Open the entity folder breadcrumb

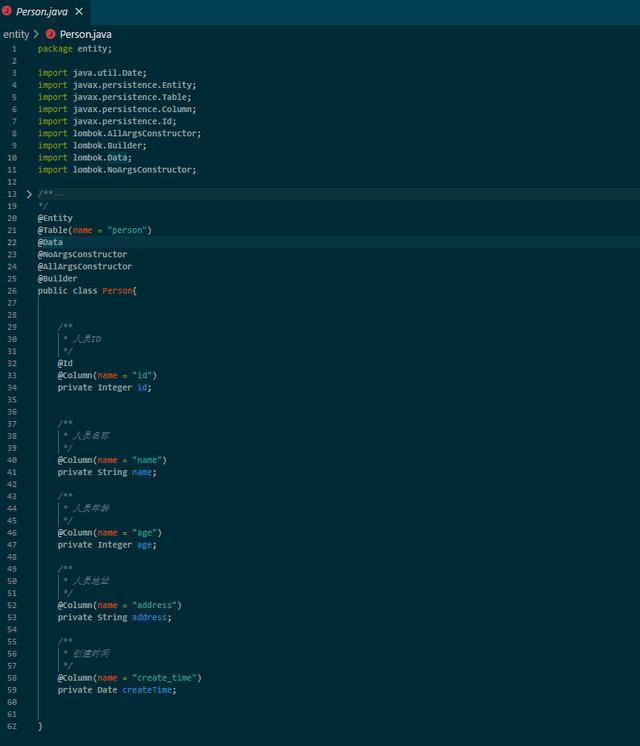[16, 34]
